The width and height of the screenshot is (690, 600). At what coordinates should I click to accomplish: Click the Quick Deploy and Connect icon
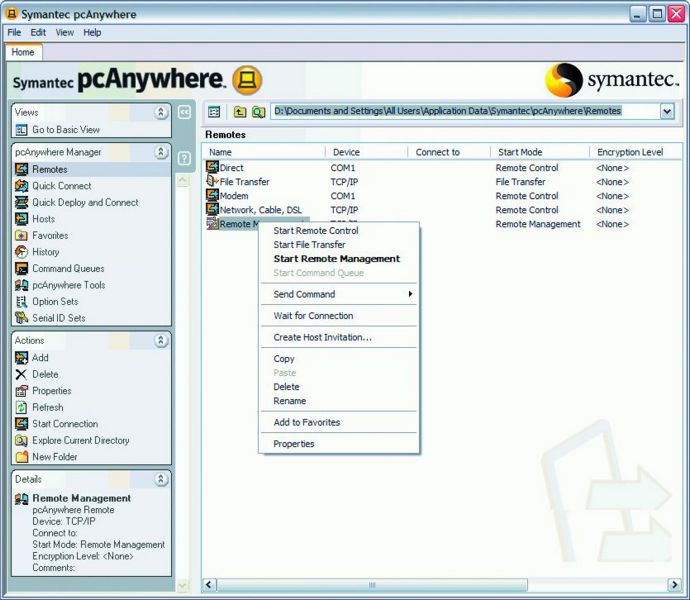click(x=22, y=202)
